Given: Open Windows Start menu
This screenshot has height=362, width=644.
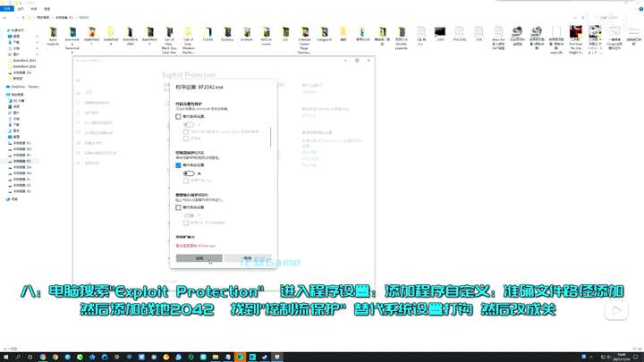Looking at the screenshot, I should (x=5, y=357).
